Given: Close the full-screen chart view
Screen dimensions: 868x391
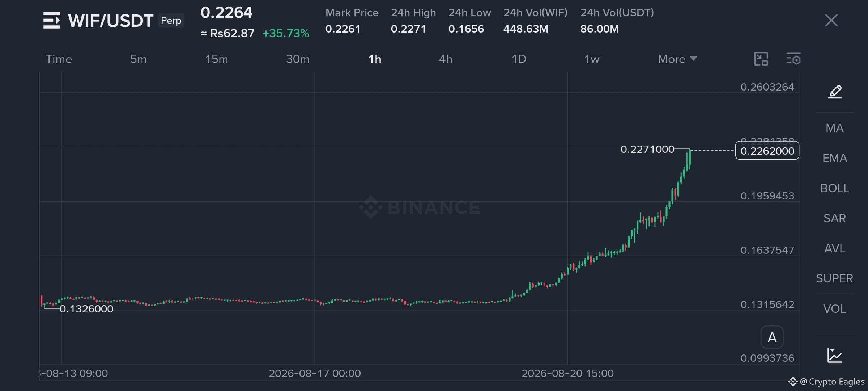Looking at the screenshot, I should coord(831,20).
